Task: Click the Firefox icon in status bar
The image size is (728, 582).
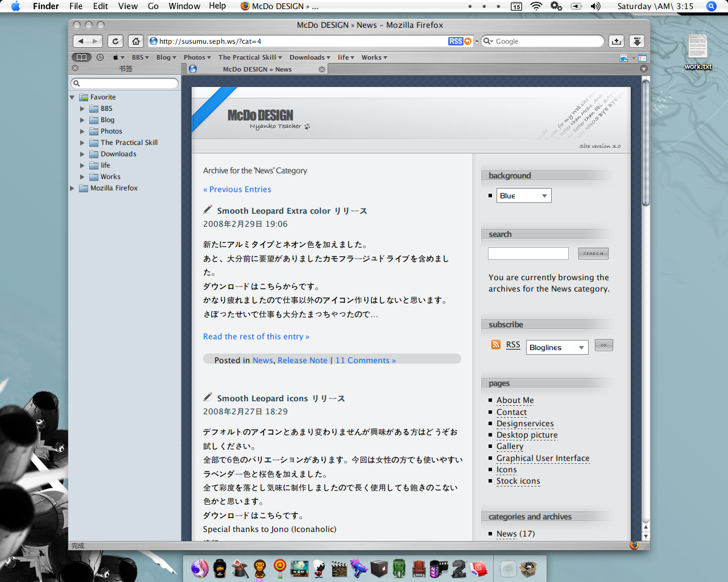Action: (634, 545)
